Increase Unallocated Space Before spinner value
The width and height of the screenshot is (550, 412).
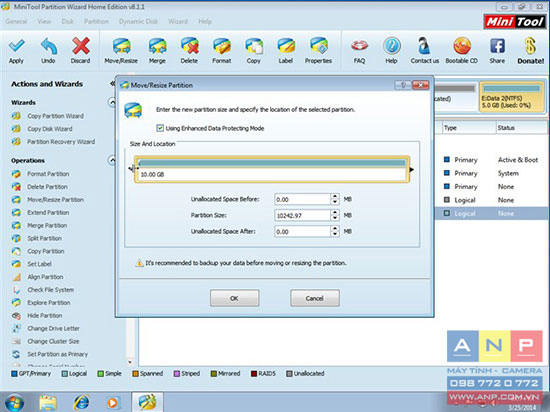coord(335,197)
